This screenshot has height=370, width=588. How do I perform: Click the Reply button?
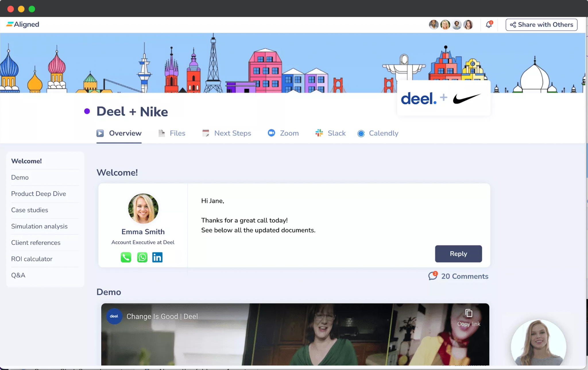[x=458, y=254]
